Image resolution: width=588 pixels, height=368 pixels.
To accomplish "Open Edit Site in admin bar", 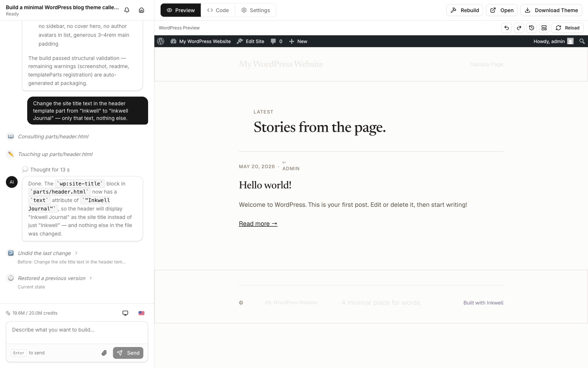I will [250, 41].
